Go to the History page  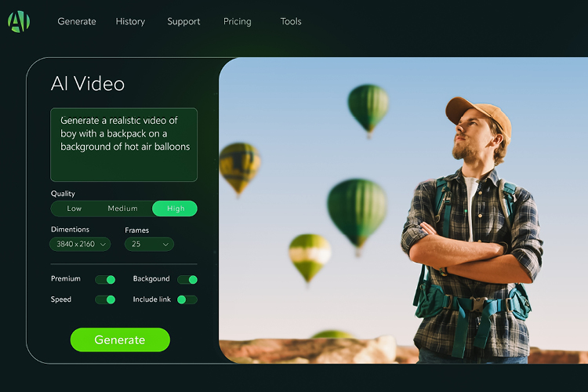tap(130, 22)
